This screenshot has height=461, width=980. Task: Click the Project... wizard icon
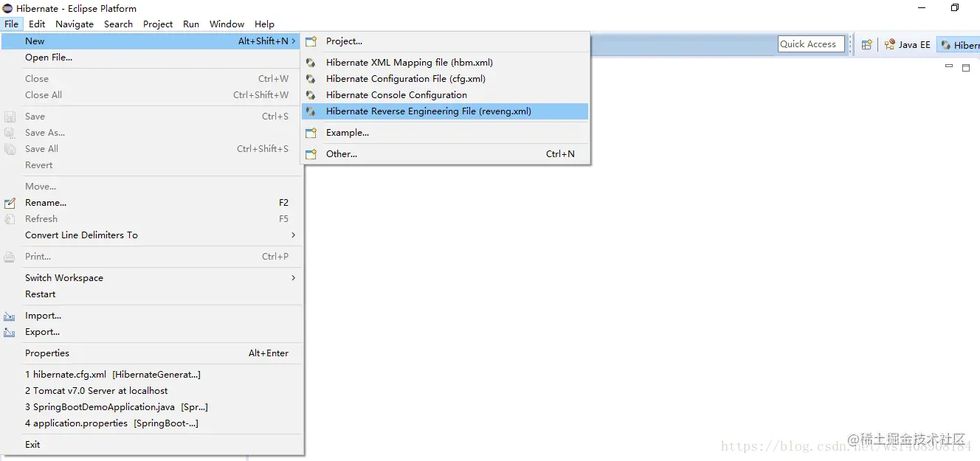tap(311, 41)
